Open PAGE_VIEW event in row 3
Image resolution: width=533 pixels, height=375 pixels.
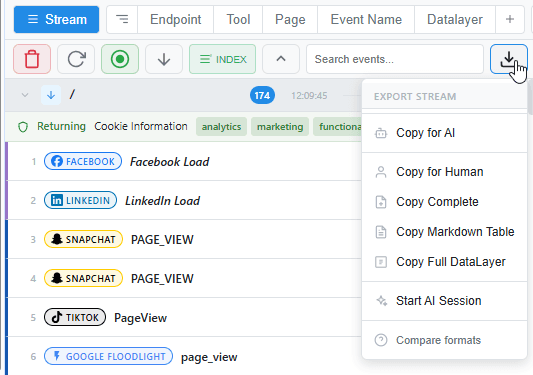pos(162,240)
